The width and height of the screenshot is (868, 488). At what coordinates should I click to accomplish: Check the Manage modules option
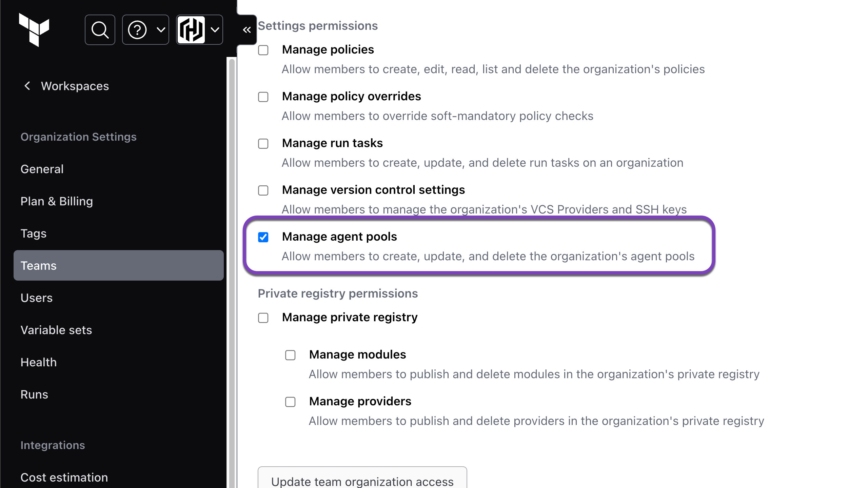click(x=290, y=355)
